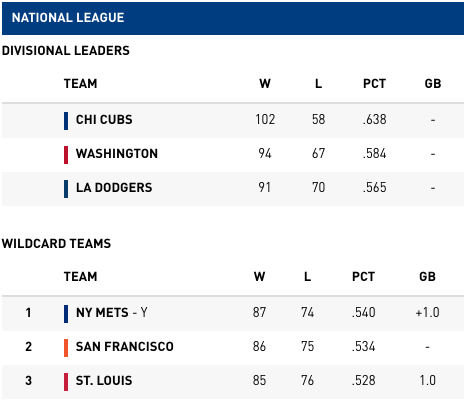Viewport: 464px width, 401px height.
Task: Click the W column header in Divisional Leaders
Action: coord(265,84)
